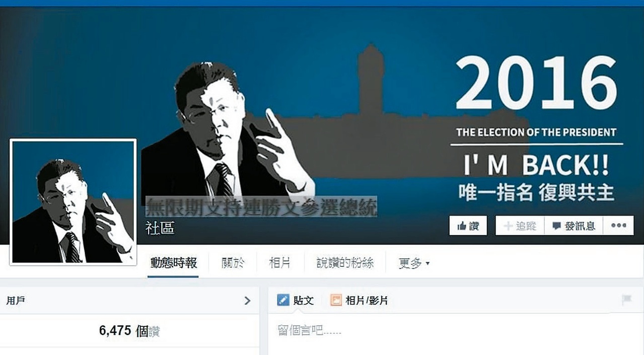
Task: Expand the 更多 dropdown menu
Action: tap(414, 263)
